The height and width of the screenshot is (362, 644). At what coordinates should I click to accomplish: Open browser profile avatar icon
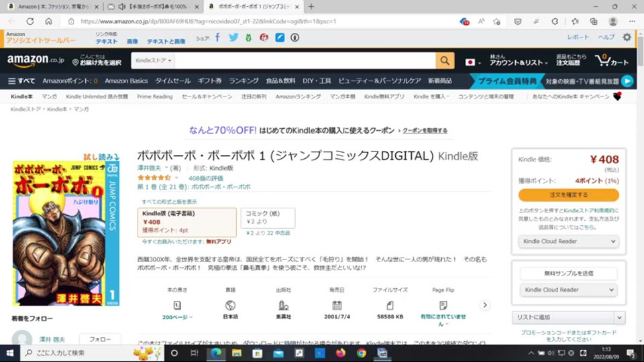coord(612,21)
